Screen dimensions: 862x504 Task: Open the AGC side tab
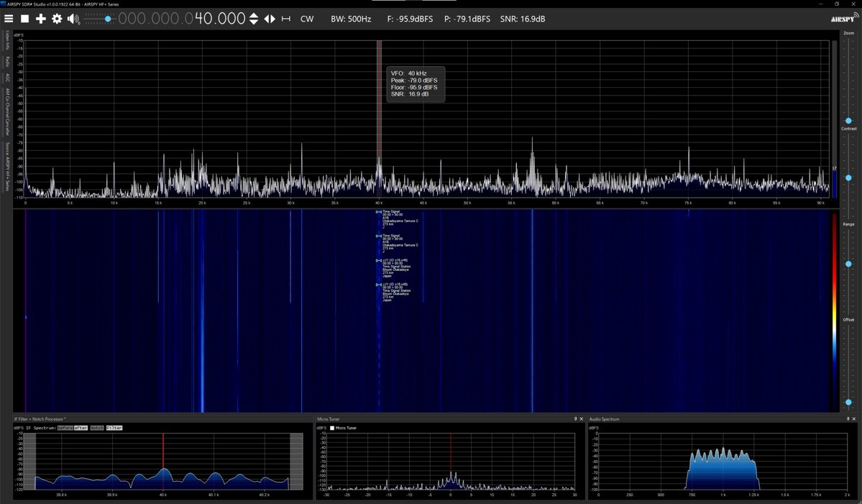7,78
